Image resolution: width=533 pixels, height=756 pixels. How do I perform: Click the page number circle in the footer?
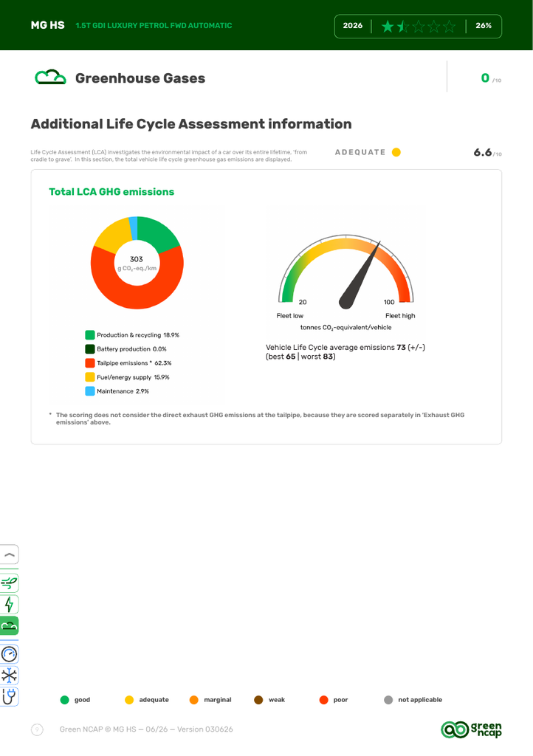pyautogui.click(x=37, y=729)
